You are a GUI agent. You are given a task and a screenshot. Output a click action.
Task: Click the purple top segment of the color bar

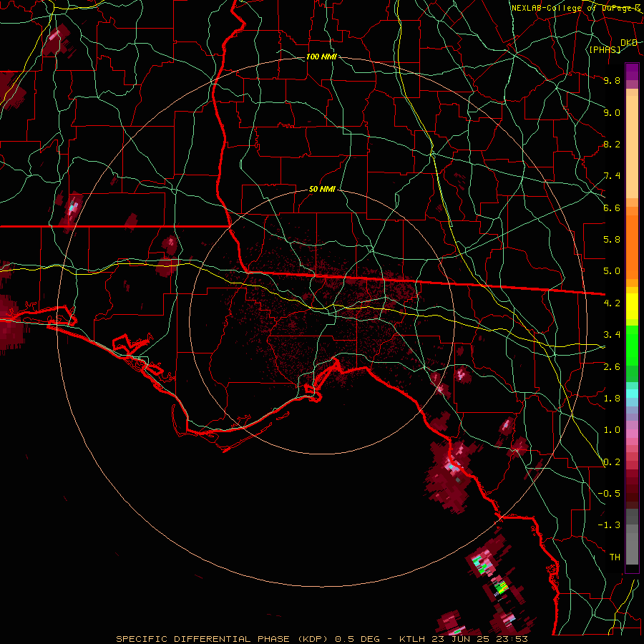pos(632,72)
